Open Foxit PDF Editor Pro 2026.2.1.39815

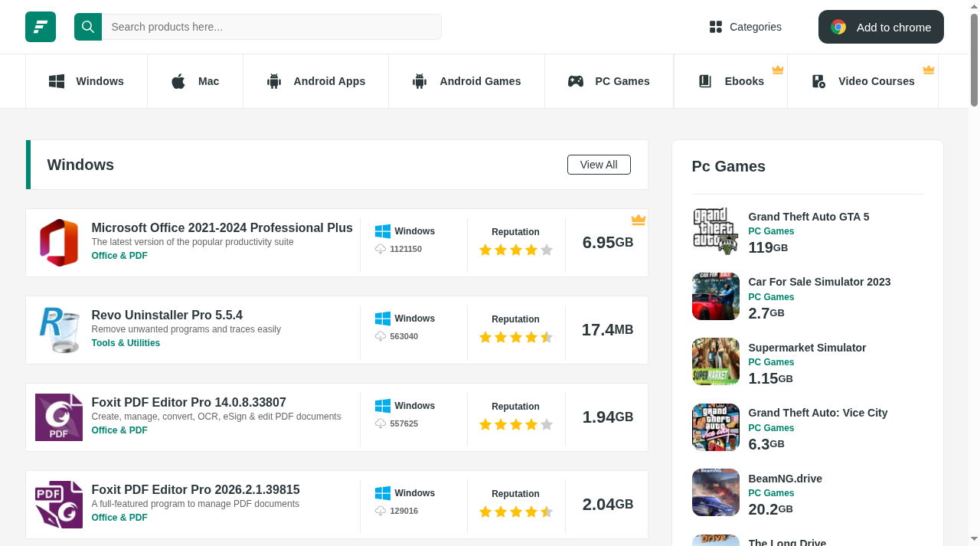point(195,489)
